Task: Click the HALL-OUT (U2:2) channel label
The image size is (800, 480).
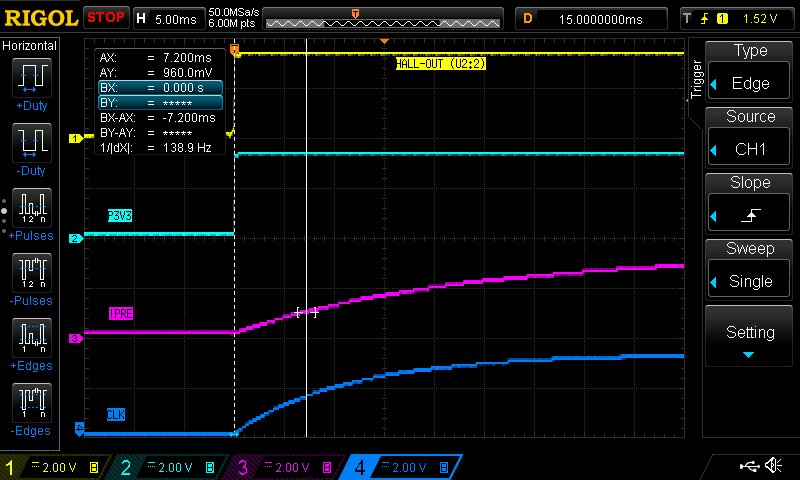Action: tap(441, 64)
